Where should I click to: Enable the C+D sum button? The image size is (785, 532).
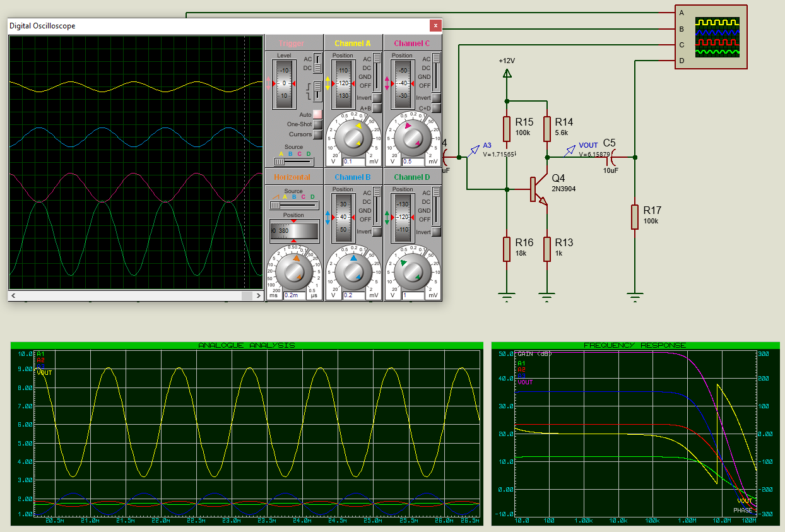click(436, 108)
